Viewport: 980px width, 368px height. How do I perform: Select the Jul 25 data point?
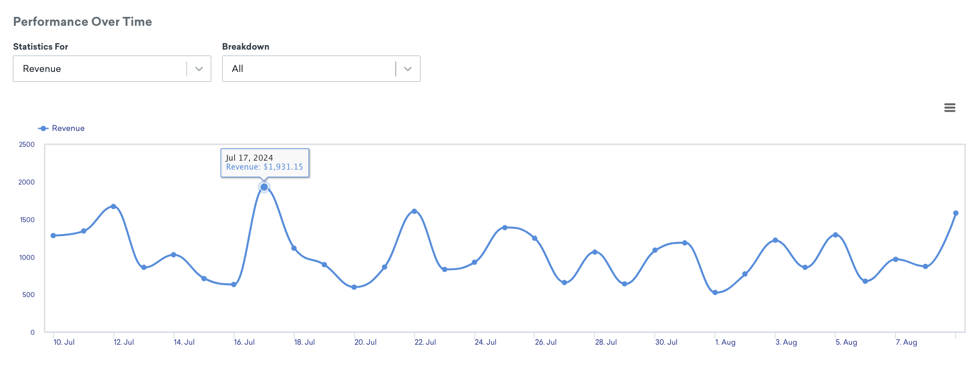[x=505, y=228]
